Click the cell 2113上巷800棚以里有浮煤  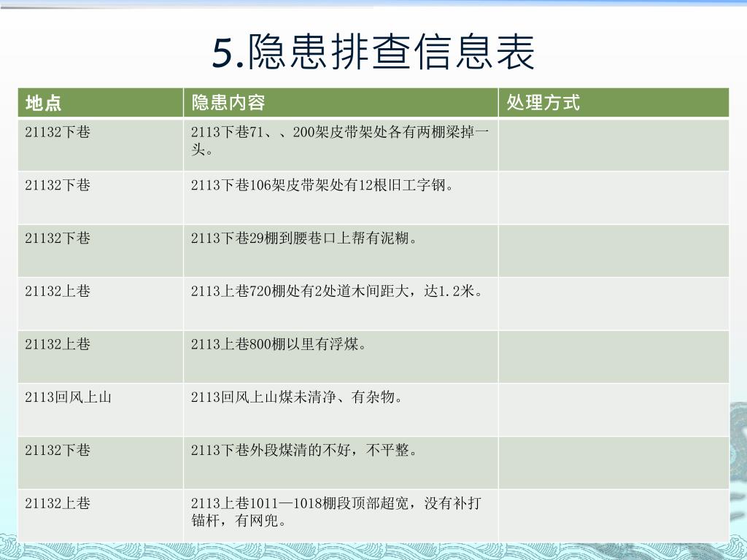point(341,357)
